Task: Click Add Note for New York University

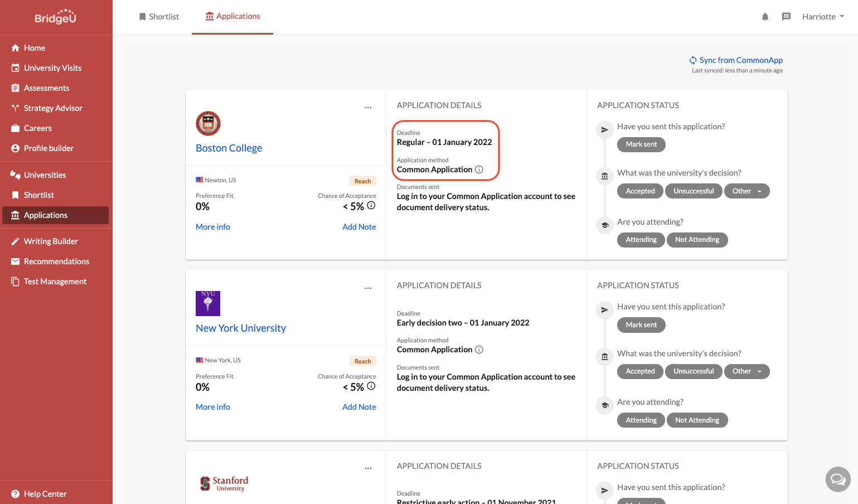Action: 359,407
